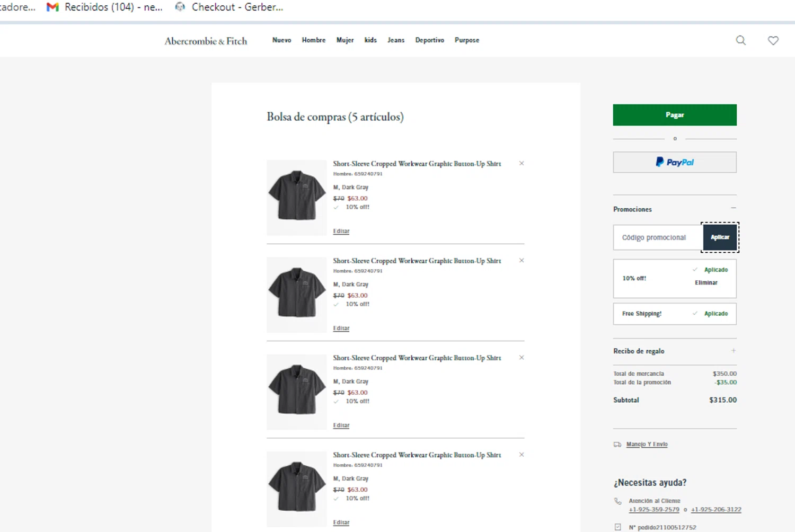Call alternate number +1-925-206-3122
Image resolution: width=795 pixels, height=532 pixels.
[716, 510]
